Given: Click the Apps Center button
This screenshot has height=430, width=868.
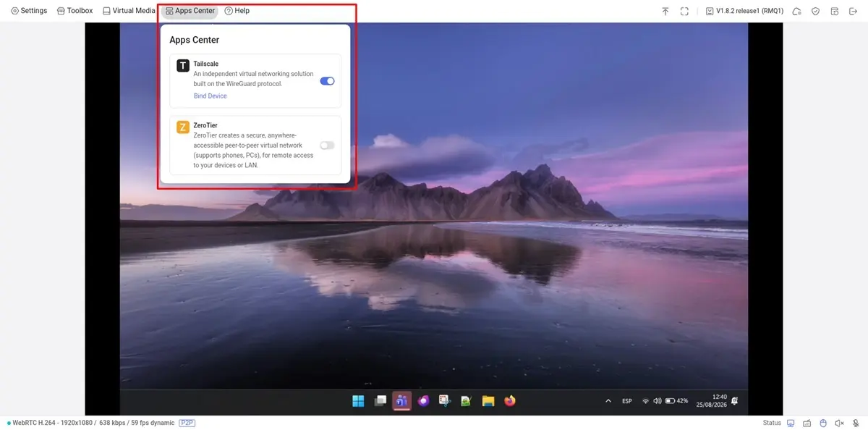Looking at the screenshot, I should [190, 11].
